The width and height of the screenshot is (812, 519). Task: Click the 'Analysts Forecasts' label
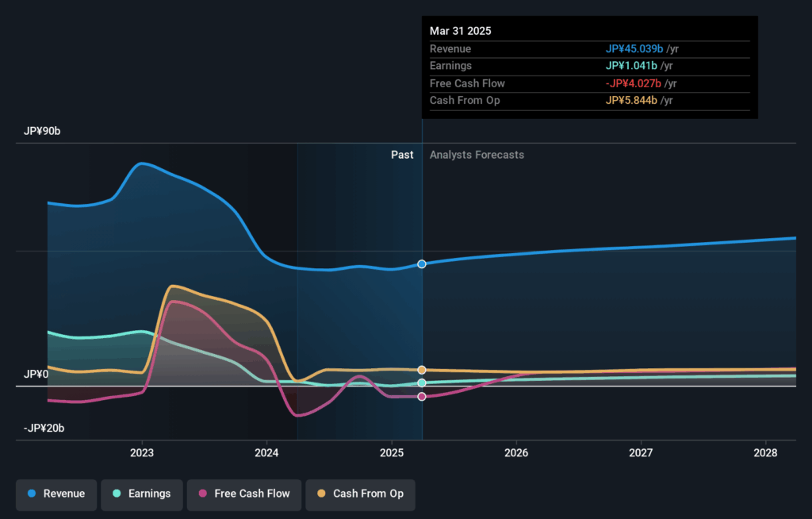tap(477, 155)
